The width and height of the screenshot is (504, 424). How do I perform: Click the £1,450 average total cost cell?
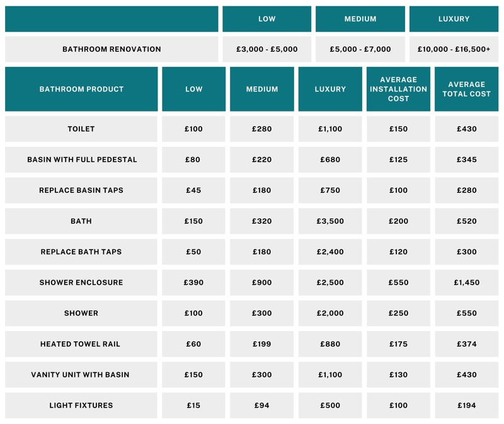(466, 282)
